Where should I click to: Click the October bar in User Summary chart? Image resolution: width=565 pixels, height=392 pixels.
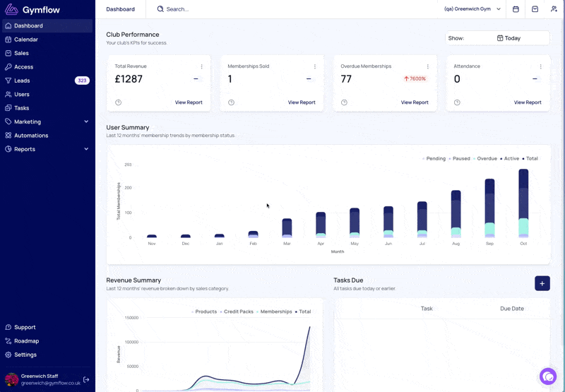[523, 203]
